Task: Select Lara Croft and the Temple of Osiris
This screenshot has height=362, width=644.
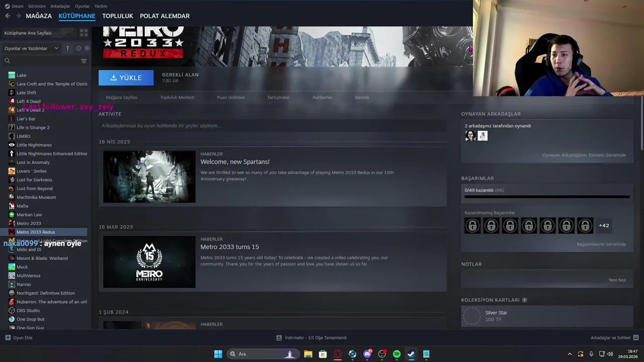Action: (x=48, y=84)
